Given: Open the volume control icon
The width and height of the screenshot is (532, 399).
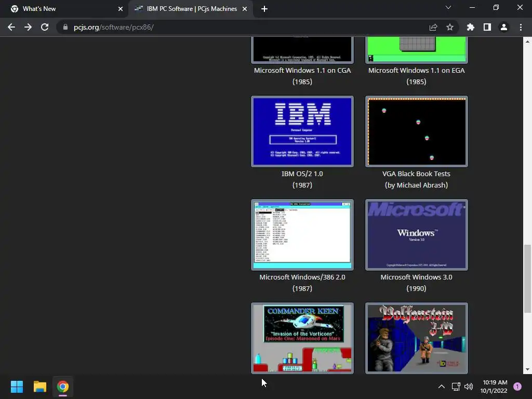Looking at the screenshot, I should (x=469, y=387).
